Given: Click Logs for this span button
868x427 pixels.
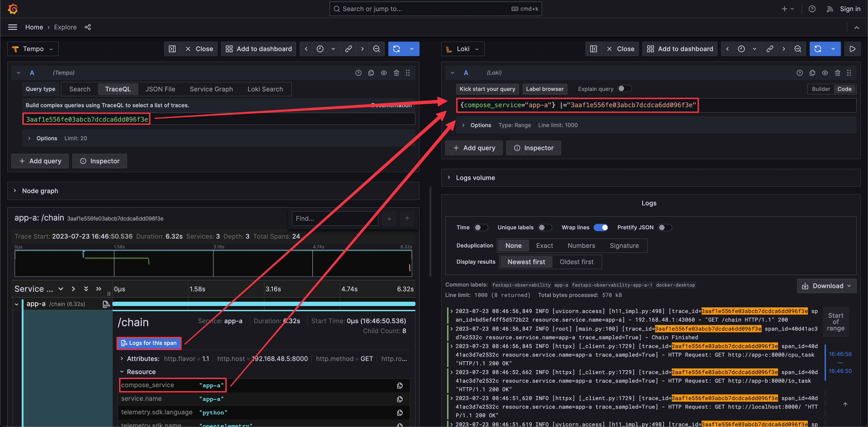Looking at the screenshot, I should [149, 343].
